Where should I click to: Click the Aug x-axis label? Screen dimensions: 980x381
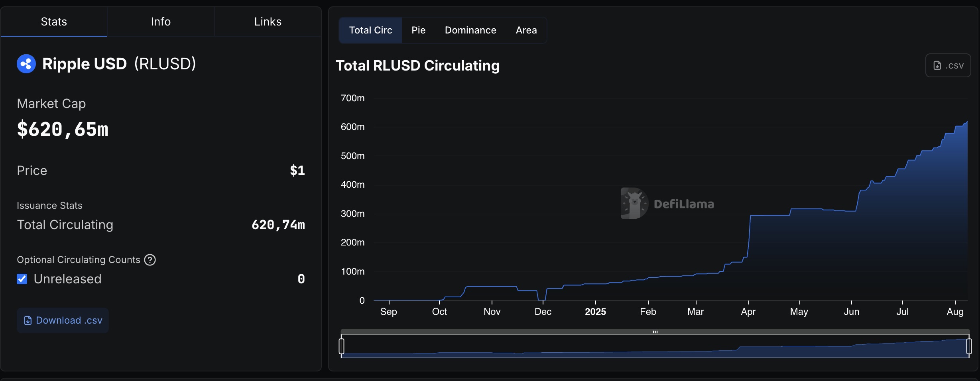(x=955, y=312)
